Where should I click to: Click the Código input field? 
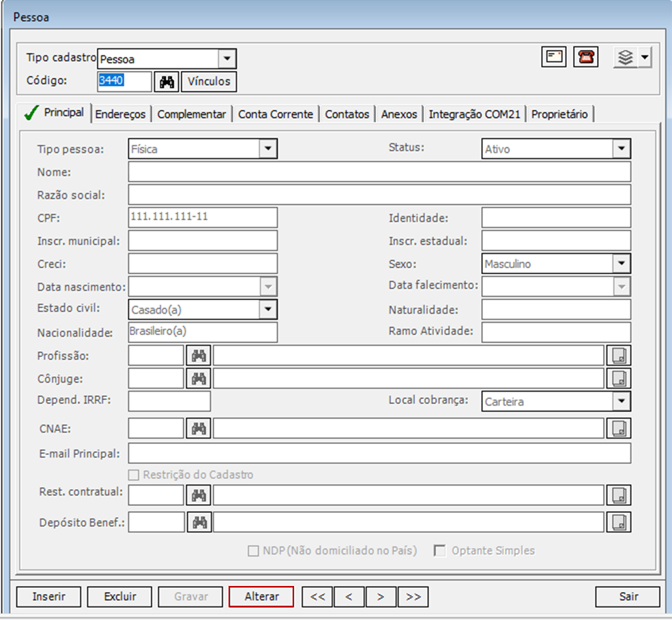124,81
